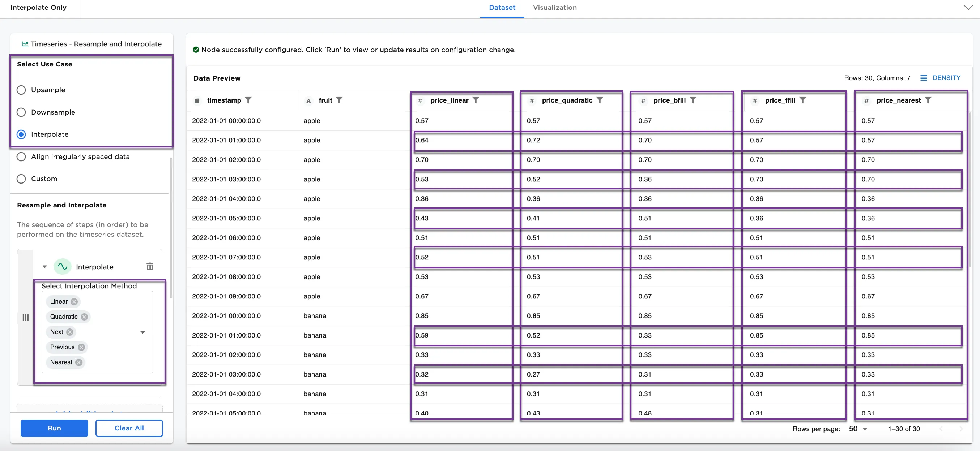
Task: Open the Dataset tab
Action: [502, 8]
